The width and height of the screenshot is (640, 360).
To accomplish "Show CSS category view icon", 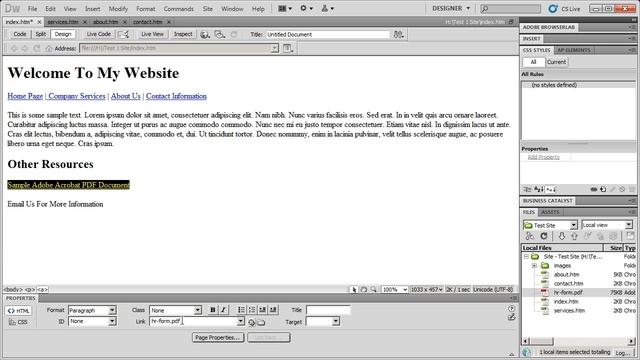I will [527, 189].
